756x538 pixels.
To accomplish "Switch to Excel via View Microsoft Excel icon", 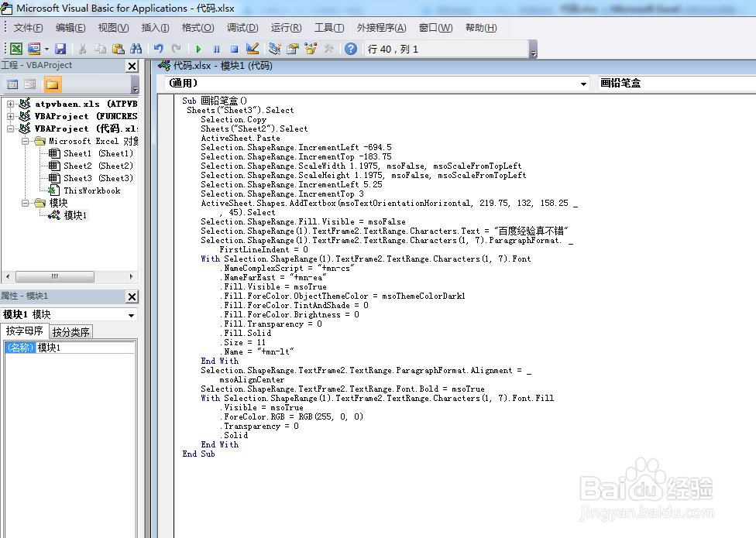I will (16, 49).
